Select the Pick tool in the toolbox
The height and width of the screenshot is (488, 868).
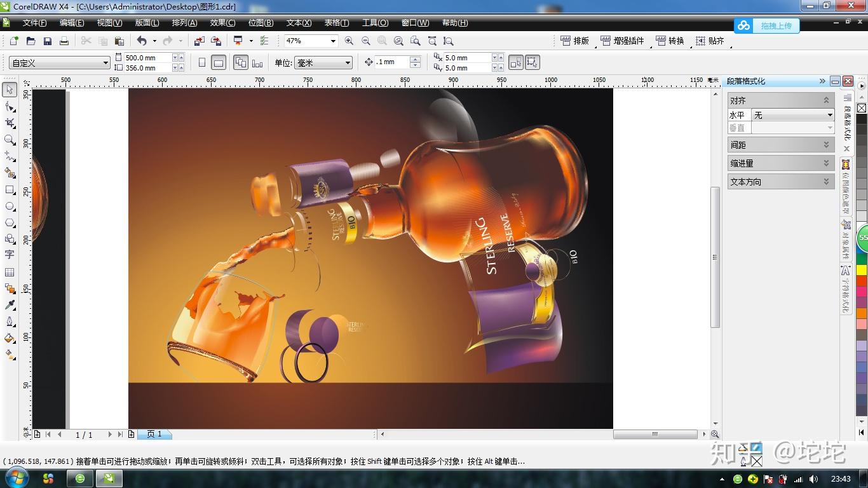[10, 90]
